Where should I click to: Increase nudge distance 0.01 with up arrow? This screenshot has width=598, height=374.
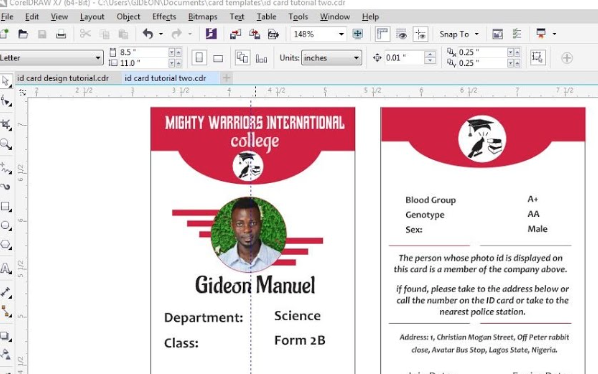coord(430,55)
